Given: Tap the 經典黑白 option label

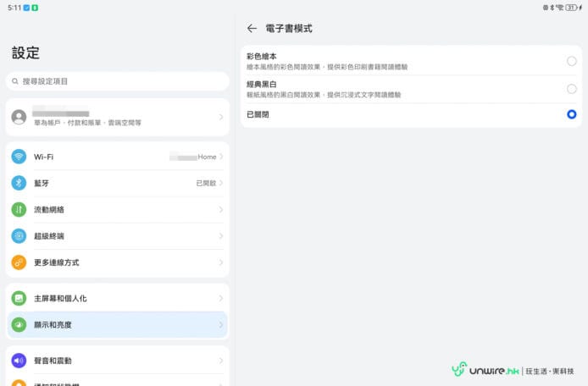Looking at the screenshot, I should pyautogui.click(x=262, y=84).
